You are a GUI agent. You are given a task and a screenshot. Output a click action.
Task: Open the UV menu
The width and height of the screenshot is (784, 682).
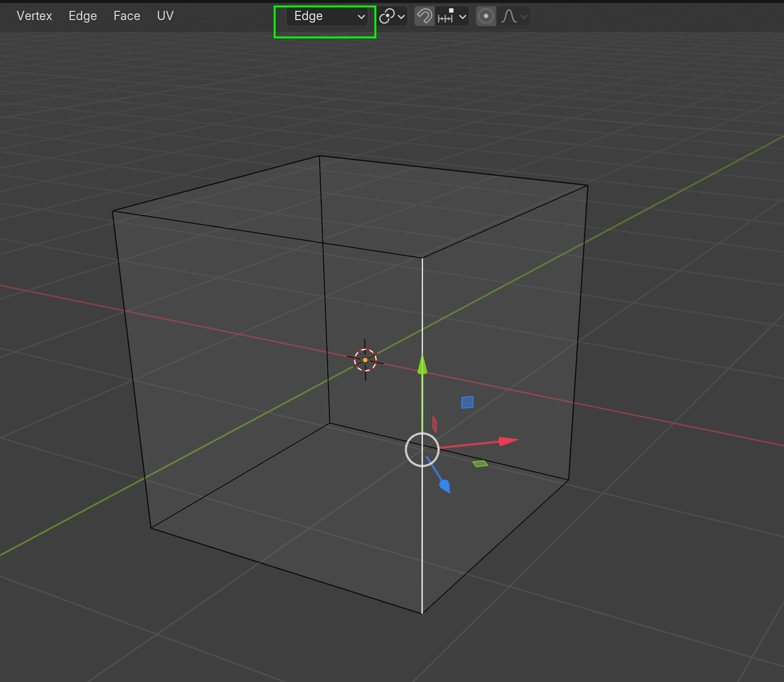165,16
